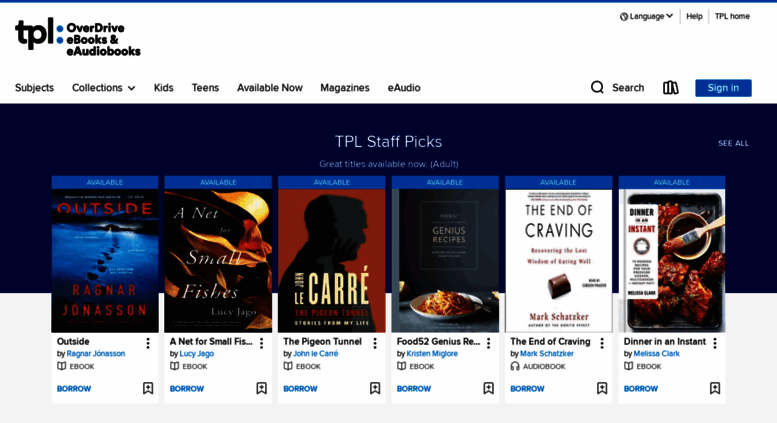The width and height of the screenshot is (777, 423).
Task: Open options menu for Dinner in an Instant
Action: 715,343
